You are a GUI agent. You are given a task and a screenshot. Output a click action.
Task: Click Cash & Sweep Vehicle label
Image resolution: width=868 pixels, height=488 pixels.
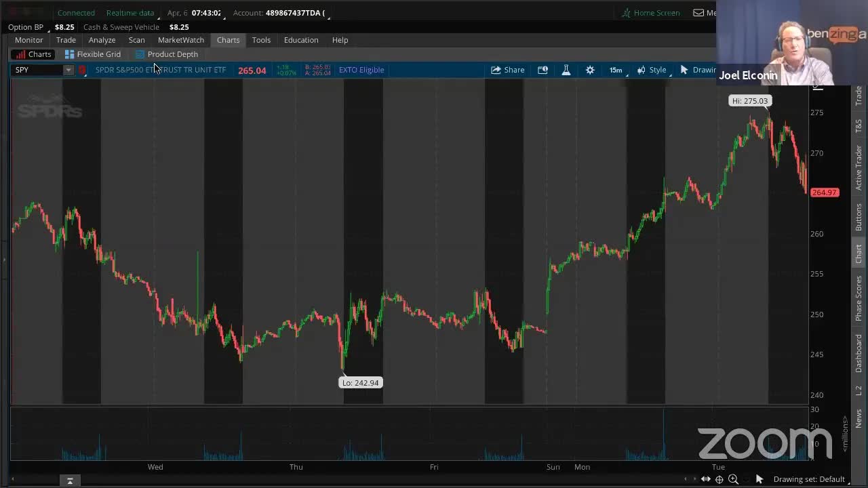tap(121, 27)
